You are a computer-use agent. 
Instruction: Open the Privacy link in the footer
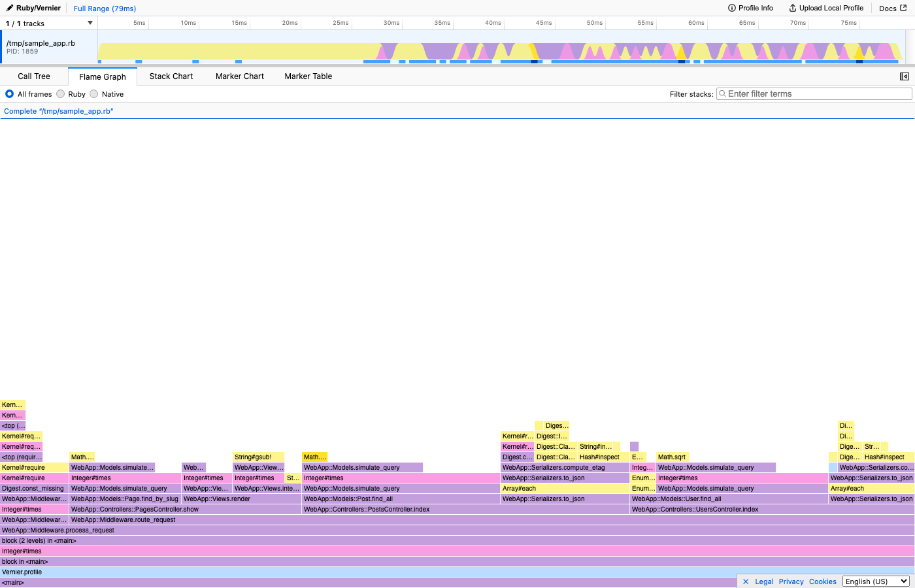(x=791, y=581)
